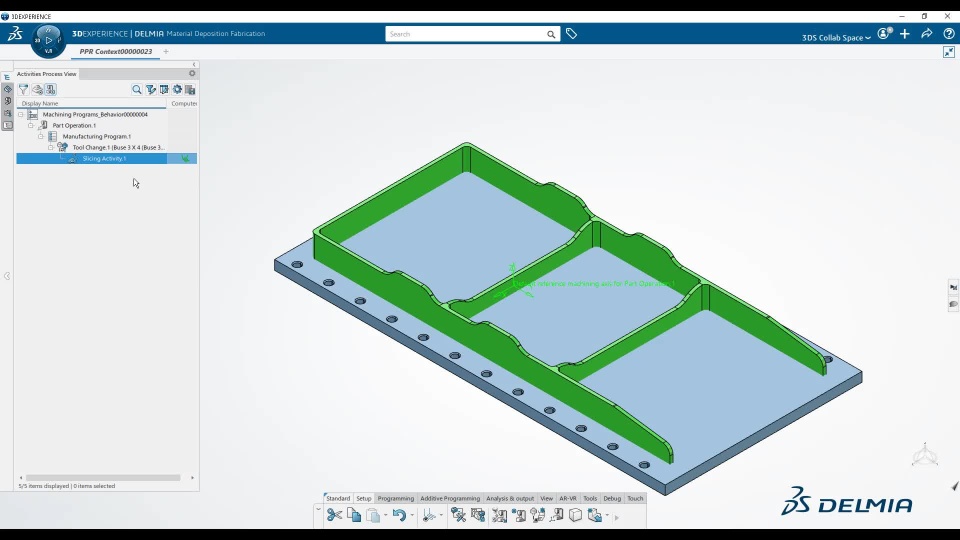Open the Tools tab

tap(590, 498)
